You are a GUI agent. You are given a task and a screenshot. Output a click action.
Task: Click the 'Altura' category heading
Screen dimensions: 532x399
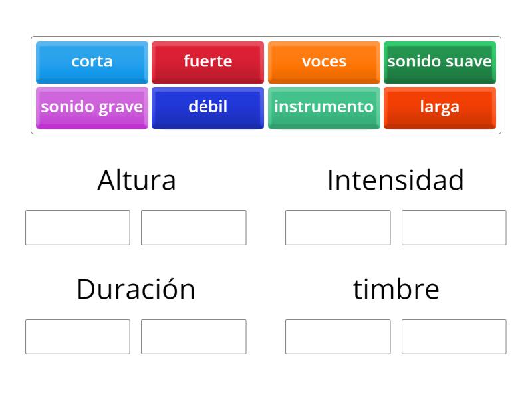click(x=136, y=179)
